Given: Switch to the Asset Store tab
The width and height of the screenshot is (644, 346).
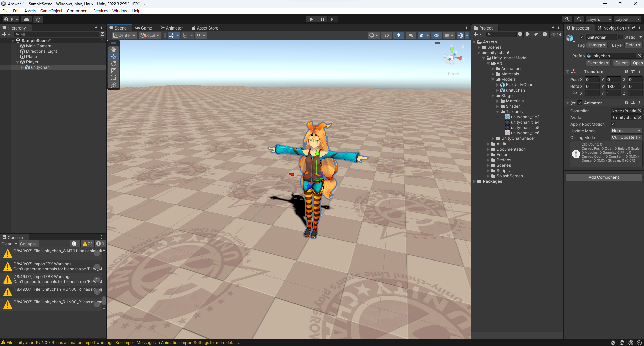Looking at the screenshot, I should 205,28.
